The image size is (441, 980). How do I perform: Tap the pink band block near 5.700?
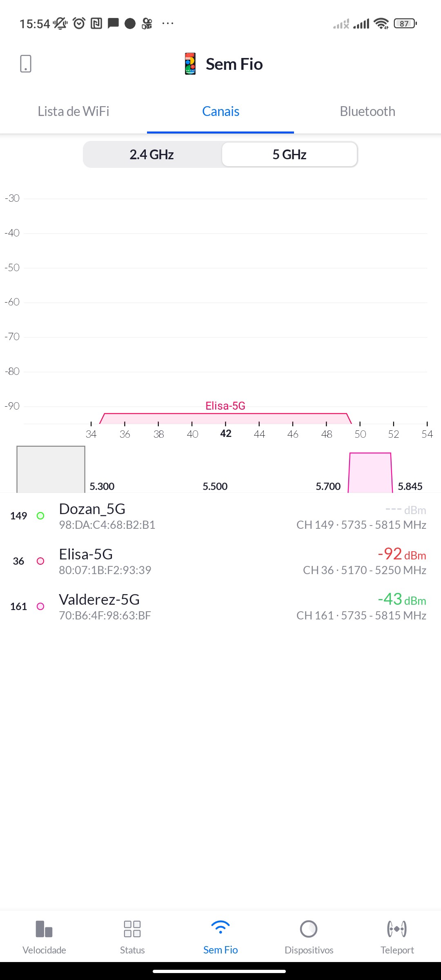(370, 472)
